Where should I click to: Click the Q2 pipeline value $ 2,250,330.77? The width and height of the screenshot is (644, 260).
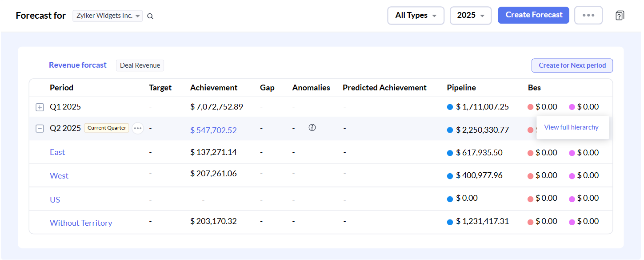pos(482,130)
